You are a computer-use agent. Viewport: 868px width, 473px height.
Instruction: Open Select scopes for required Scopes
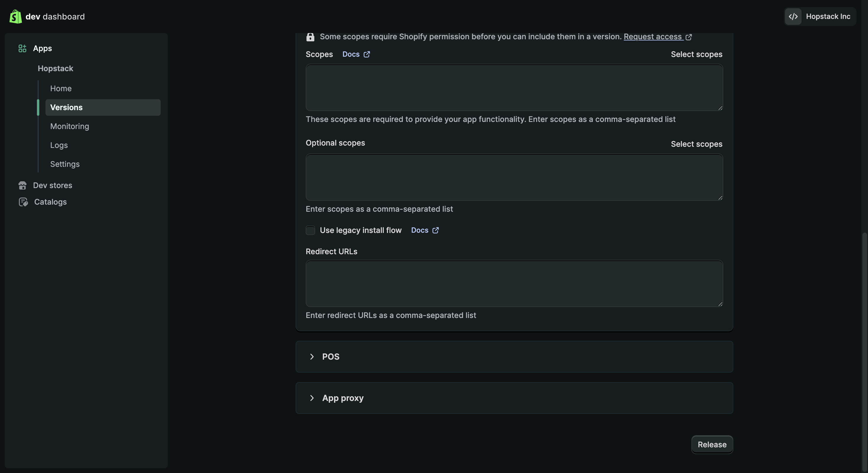click(x=696, y=54)
